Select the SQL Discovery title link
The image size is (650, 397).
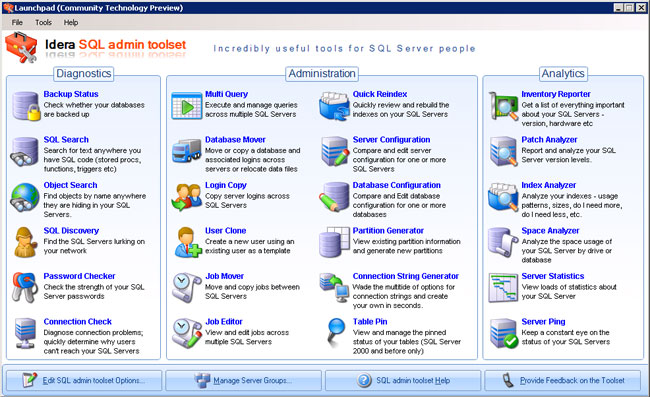pos(71,230)
